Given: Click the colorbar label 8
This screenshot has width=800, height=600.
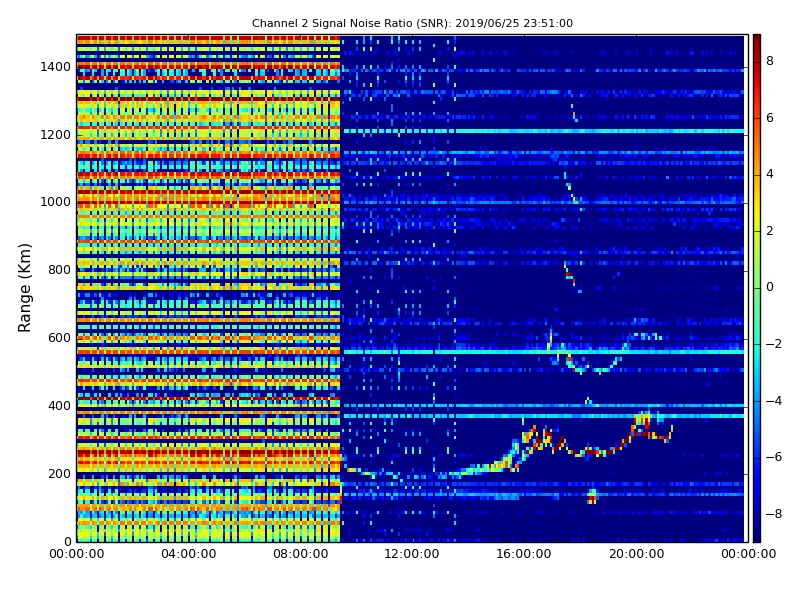Looking at the screenshot, I should (770, 61).
